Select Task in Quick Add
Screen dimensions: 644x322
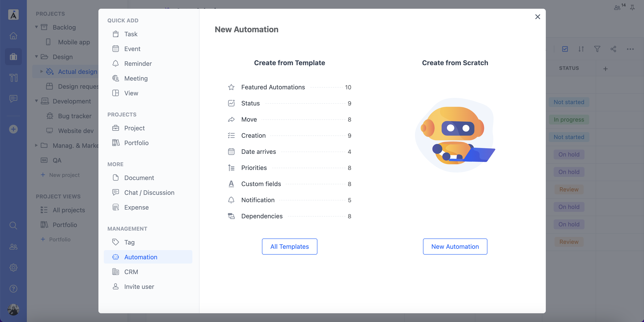[148, 34]
